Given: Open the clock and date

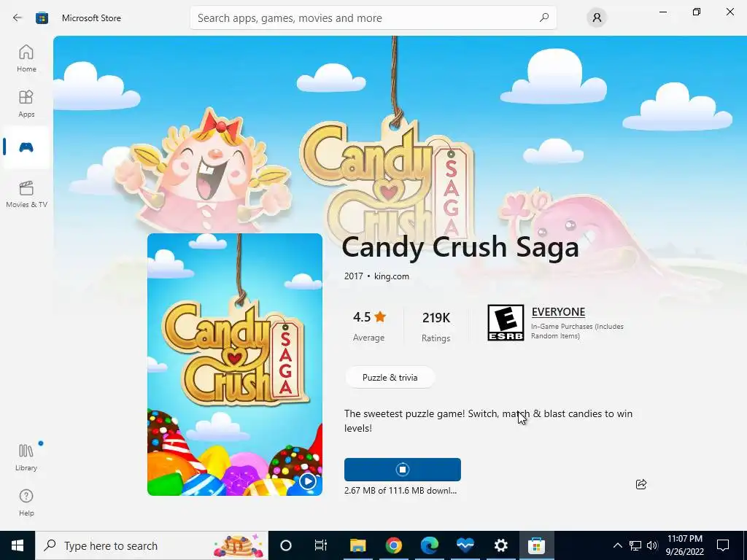Looking at the screenshot, I should click(684, 545).
